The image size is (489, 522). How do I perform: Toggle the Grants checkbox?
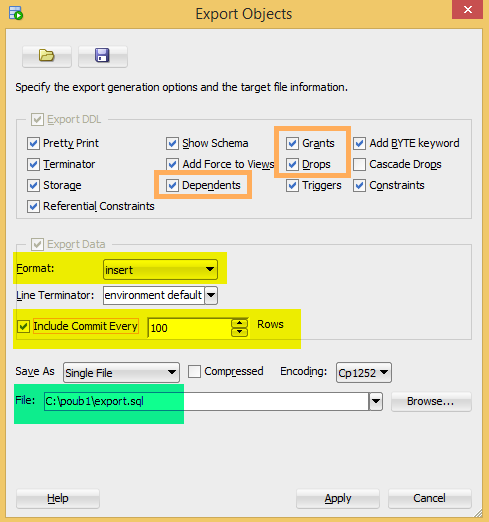(292, 143)
